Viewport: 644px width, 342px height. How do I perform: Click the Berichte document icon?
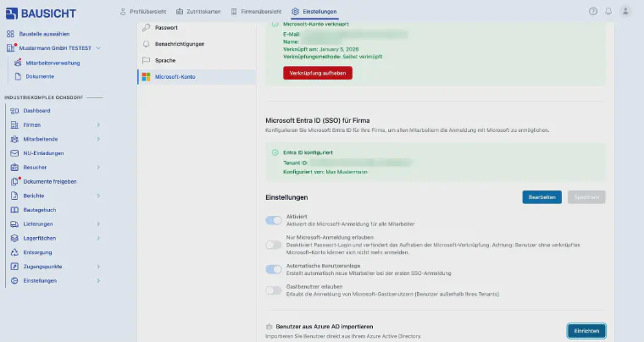pos(14,196)
